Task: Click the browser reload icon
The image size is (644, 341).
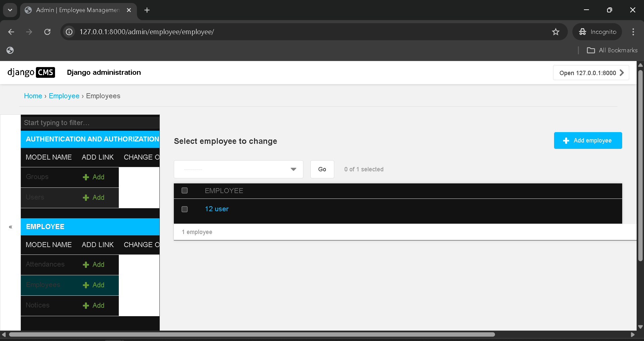Action: 47,32
